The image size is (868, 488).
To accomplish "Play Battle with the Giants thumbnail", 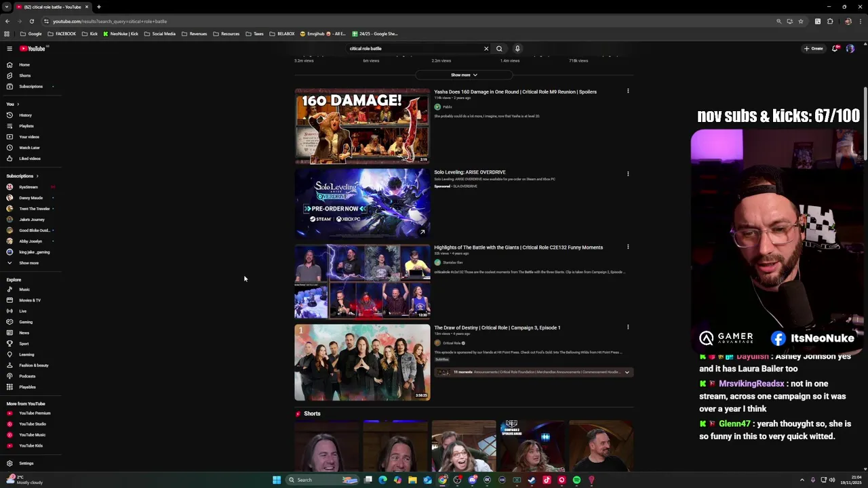I will 362,281.
